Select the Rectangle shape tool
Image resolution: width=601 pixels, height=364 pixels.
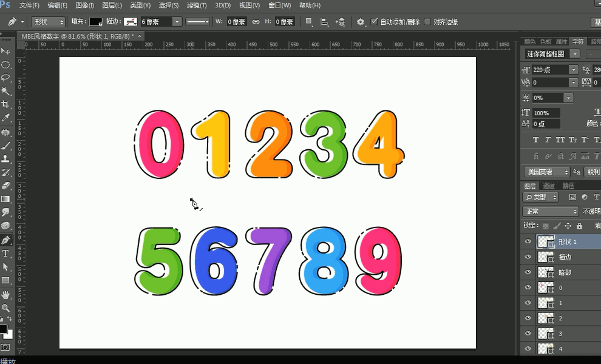[5, 280]
